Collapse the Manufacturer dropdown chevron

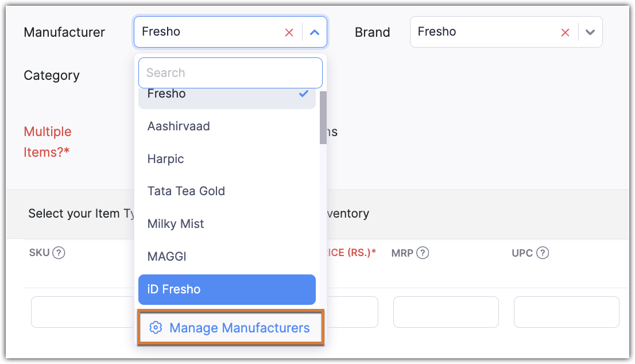[x=314, y=32]
